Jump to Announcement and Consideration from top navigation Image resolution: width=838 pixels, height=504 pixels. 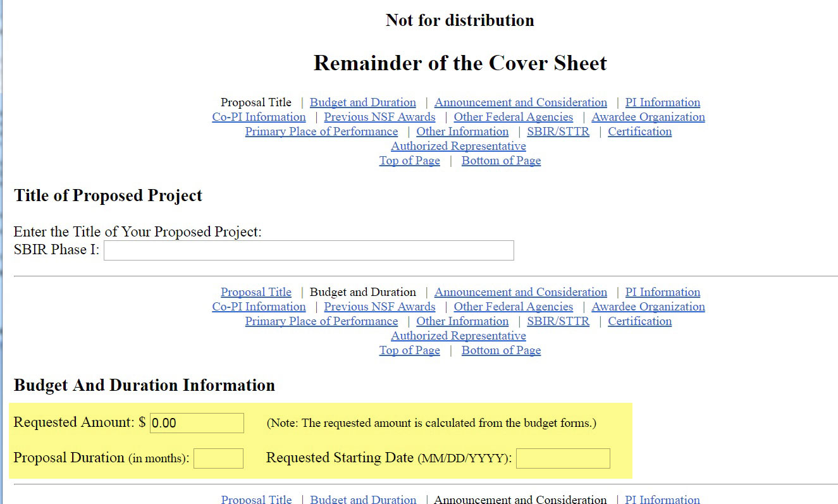[521, 102]
